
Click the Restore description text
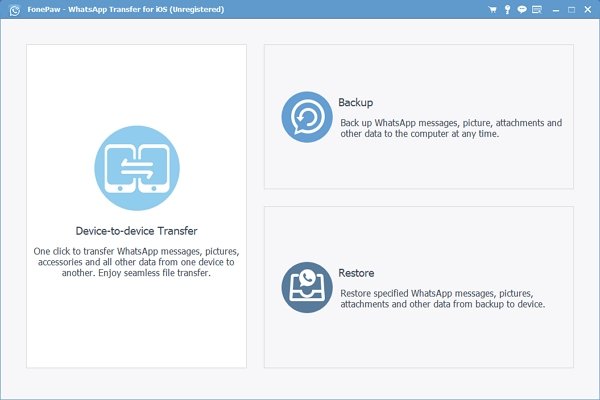(x=442, y=299)
